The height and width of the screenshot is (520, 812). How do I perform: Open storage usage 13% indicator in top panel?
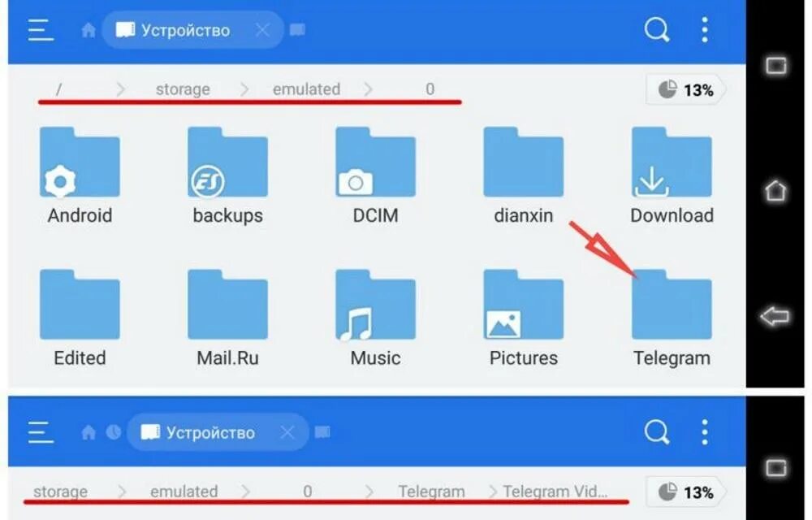click(685, 90)
